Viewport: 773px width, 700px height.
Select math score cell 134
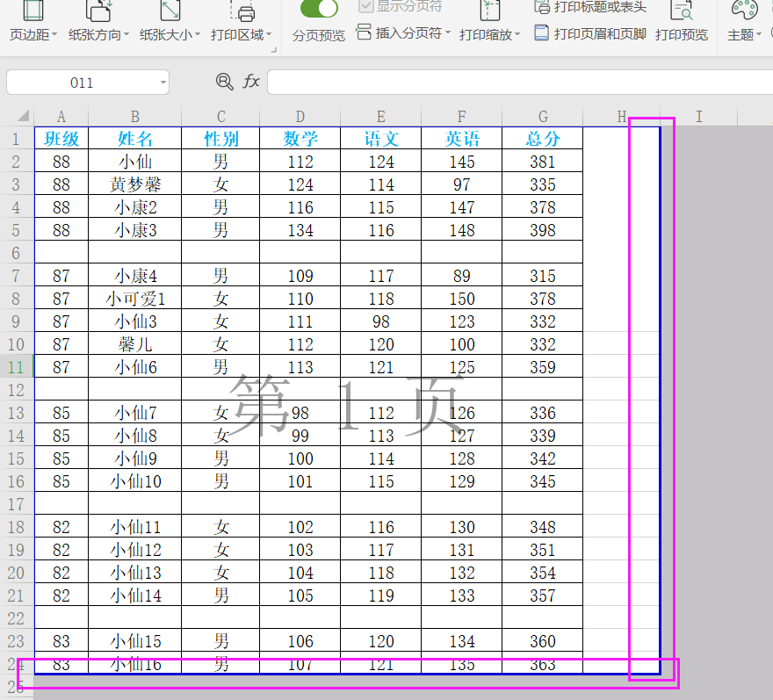point(300,230)
